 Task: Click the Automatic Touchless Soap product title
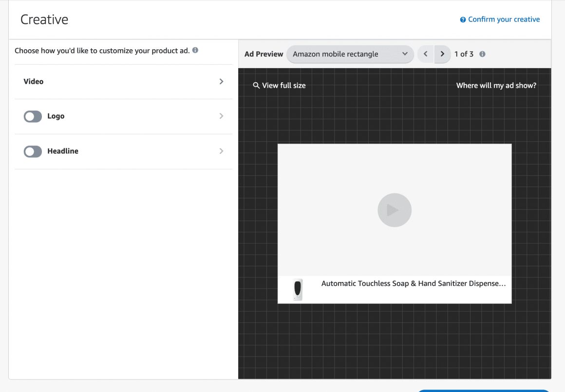(x=414, y=283)
